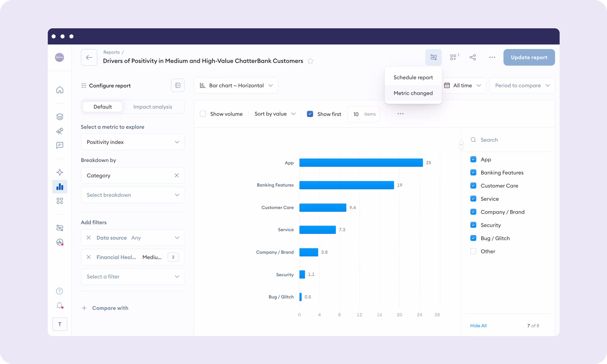Open the Period to compare dropdown

[522, 85]
